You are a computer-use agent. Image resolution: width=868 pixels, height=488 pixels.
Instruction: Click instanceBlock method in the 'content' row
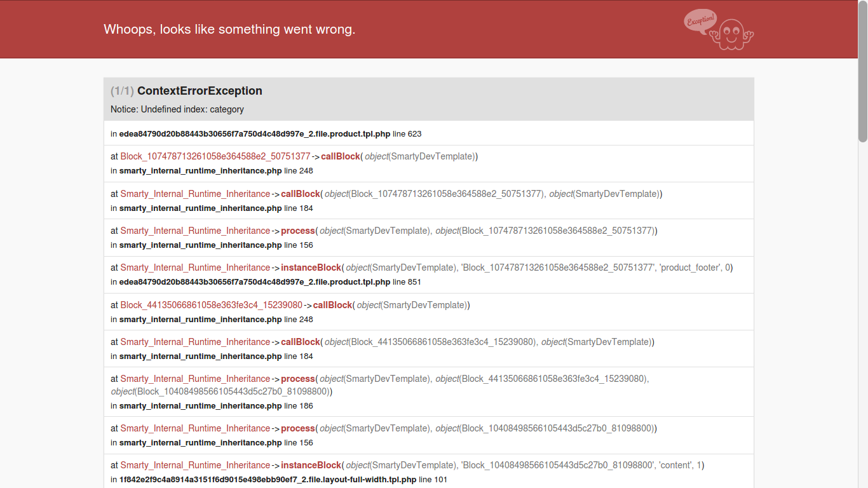coord(311,465)
